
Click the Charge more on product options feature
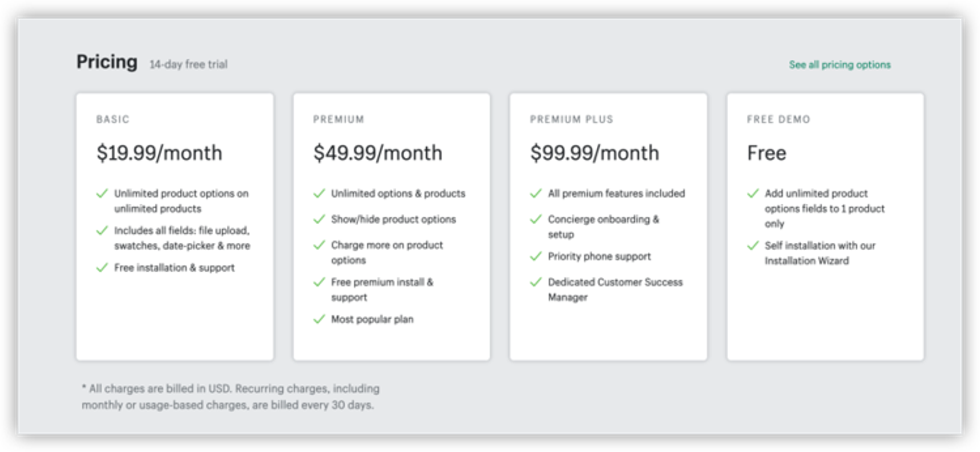click(387, 252)
